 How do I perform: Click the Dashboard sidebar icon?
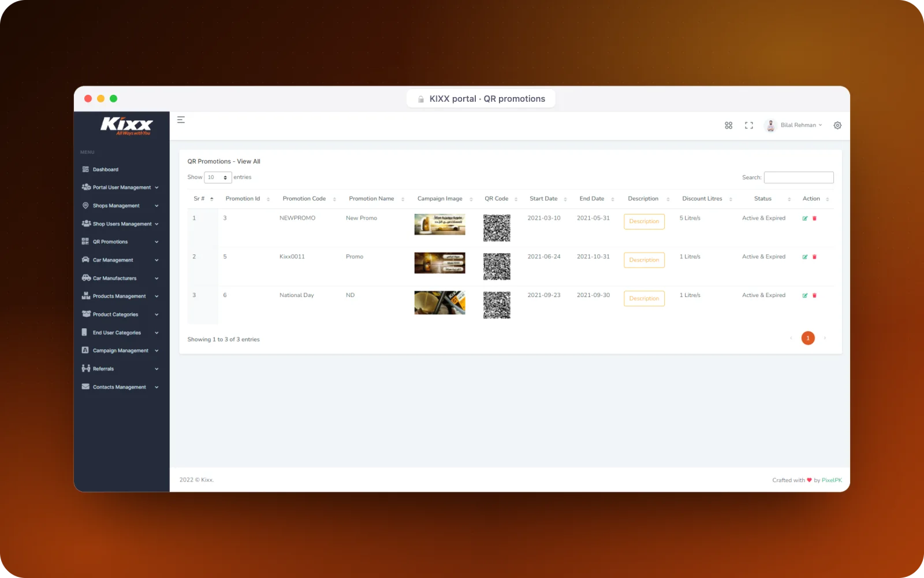[85, 169]
